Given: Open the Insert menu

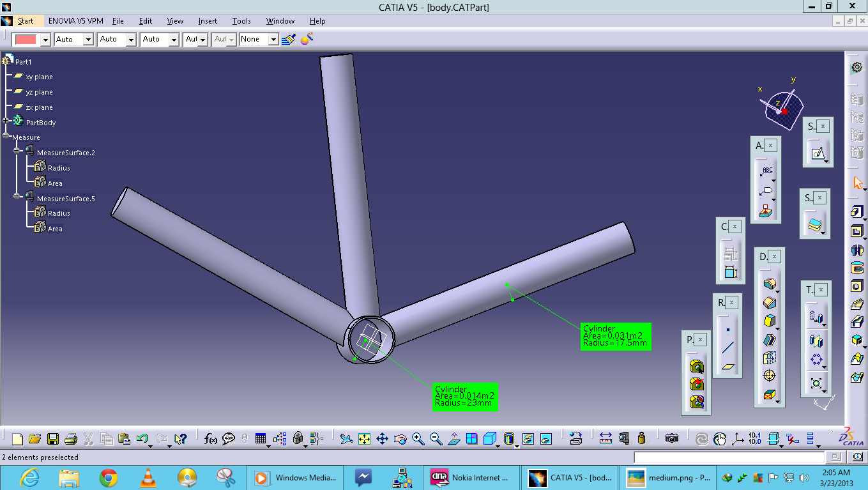Looking at the screenshot, I should [208, 21].
